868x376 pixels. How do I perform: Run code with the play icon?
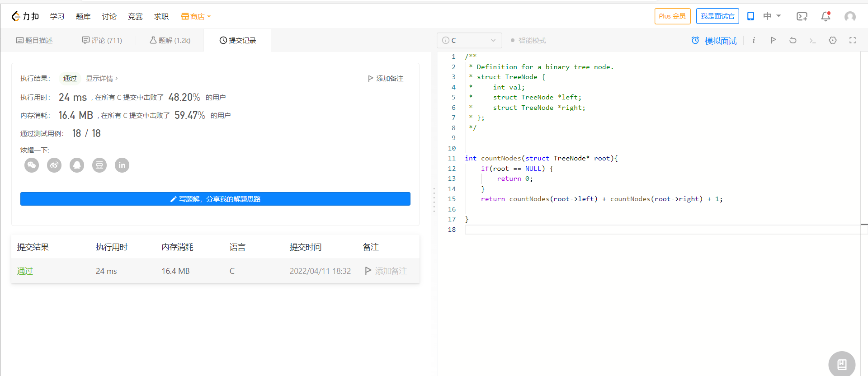[x=773, y=40]
